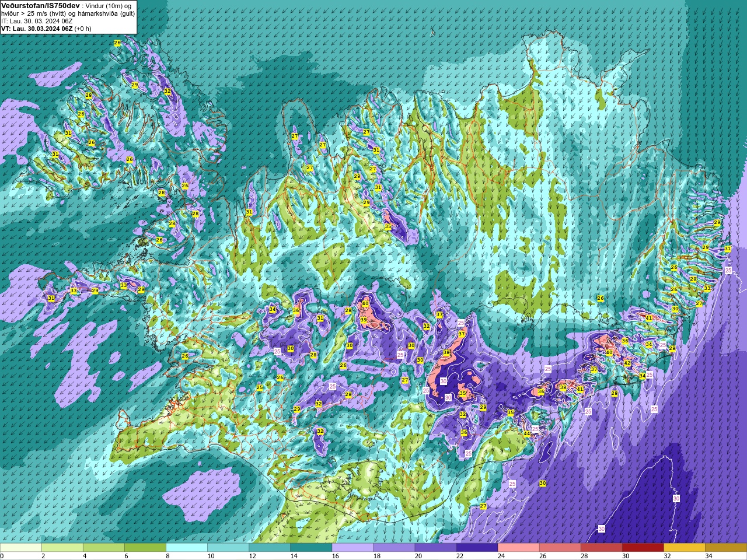Click the line 'IT: Lau. 30. 03. 2024 06Z'
The image size is (747, 560).
37,21
